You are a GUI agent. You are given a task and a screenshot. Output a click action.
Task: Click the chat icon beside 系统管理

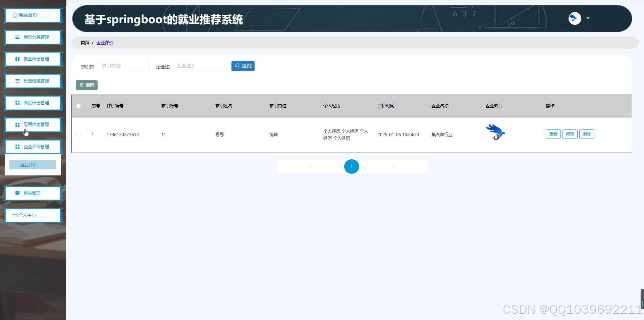pos(17,193)
